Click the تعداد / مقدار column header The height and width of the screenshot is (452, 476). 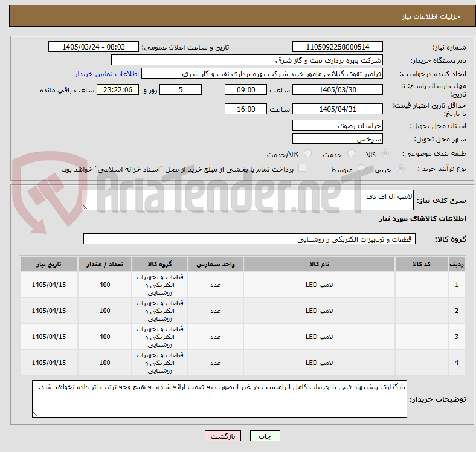point(105,264)
